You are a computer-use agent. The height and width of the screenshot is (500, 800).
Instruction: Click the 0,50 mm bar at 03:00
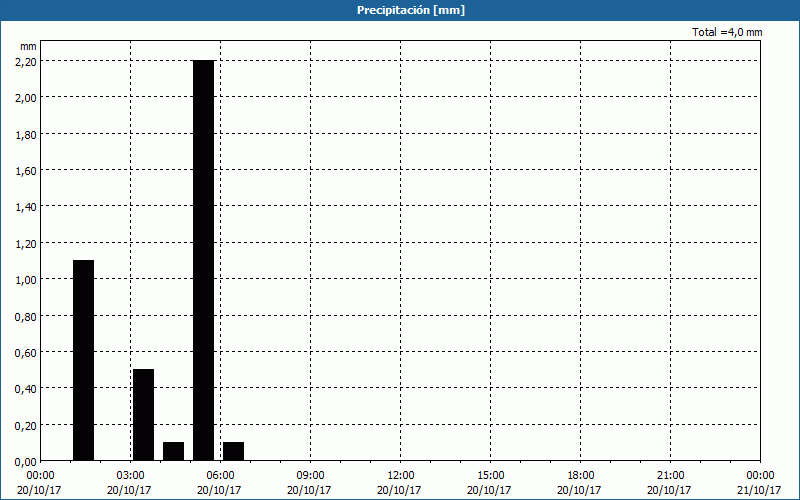pos(143,415)
